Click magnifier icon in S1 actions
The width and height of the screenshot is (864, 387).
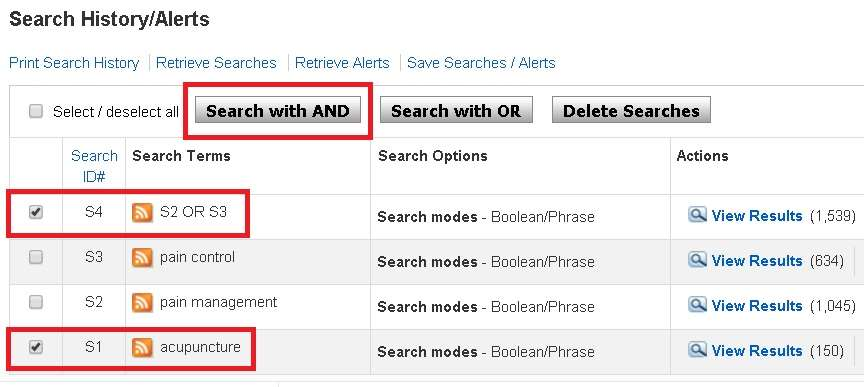point(697,351)
